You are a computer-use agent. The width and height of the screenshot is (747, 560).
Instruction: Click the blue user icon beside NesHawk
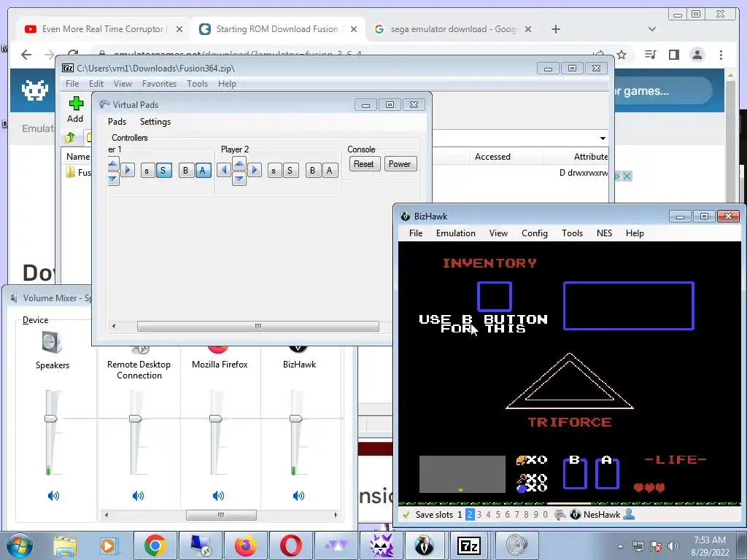[x=629, y=514]
